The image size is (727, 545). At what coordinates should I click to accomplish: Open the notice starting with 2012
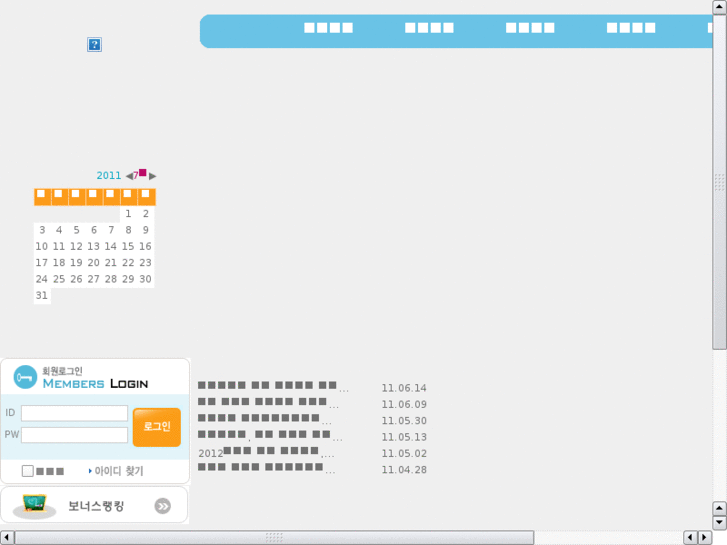click(266, 451)
